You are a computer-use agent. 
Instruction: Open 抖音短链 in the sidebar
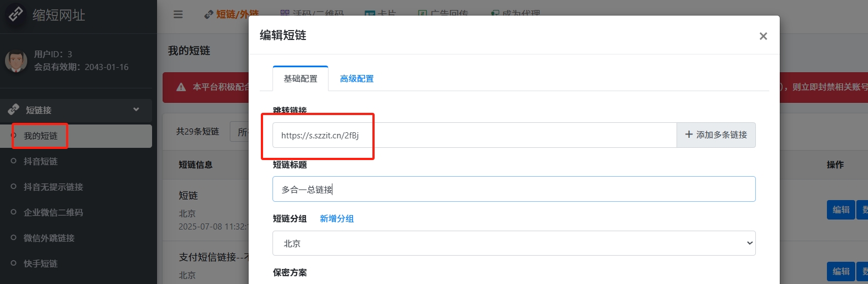click(41, 162)
